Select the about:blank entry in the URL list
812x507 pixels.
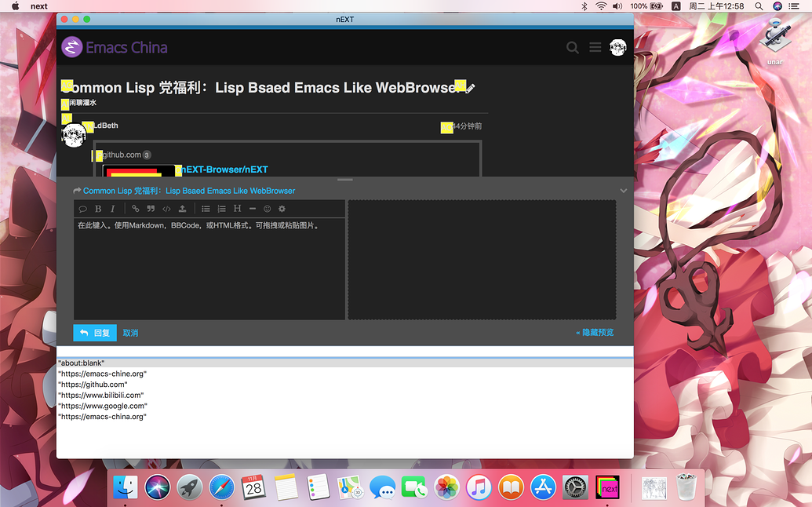point(83,363)
